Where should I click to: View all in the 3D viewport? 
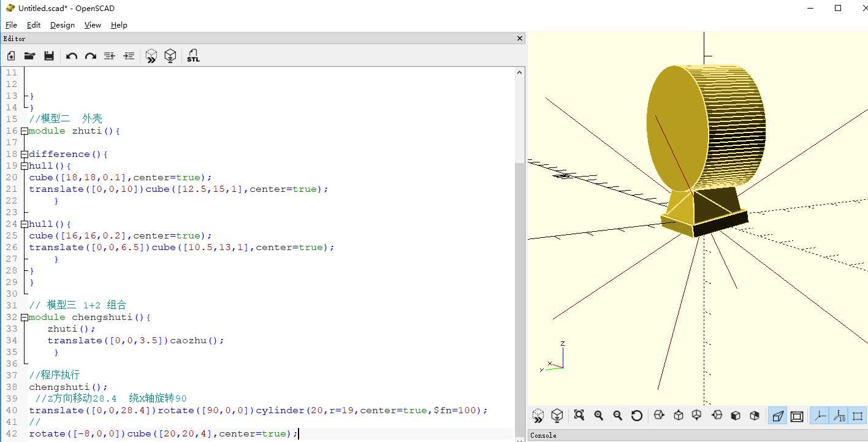[579, 416]
